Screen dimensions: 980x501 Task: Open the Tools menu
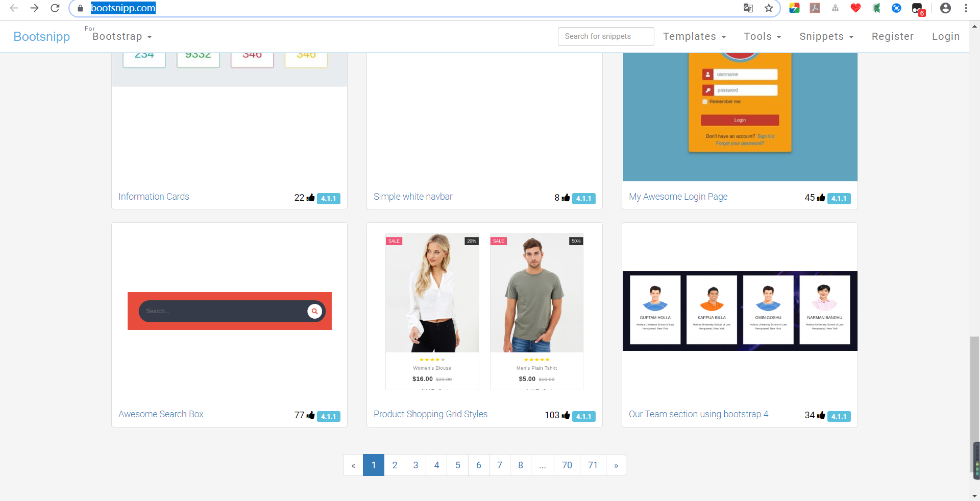tap(762, 36)
